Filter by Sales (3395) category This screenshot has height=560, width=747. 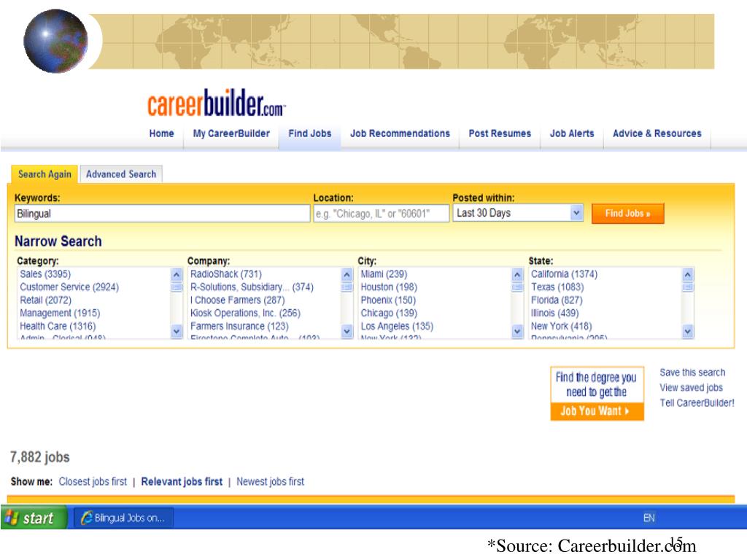point(45,274)
